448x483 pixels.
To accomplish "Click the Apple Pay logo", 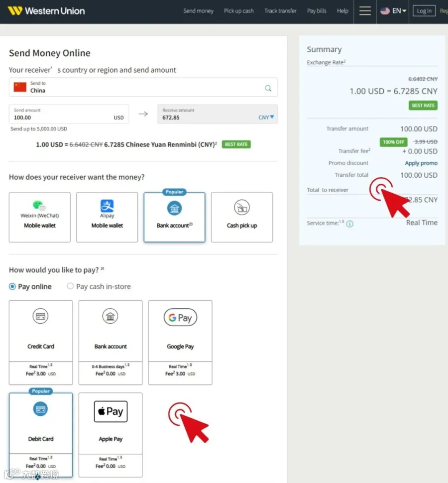I will click(111, 411).
